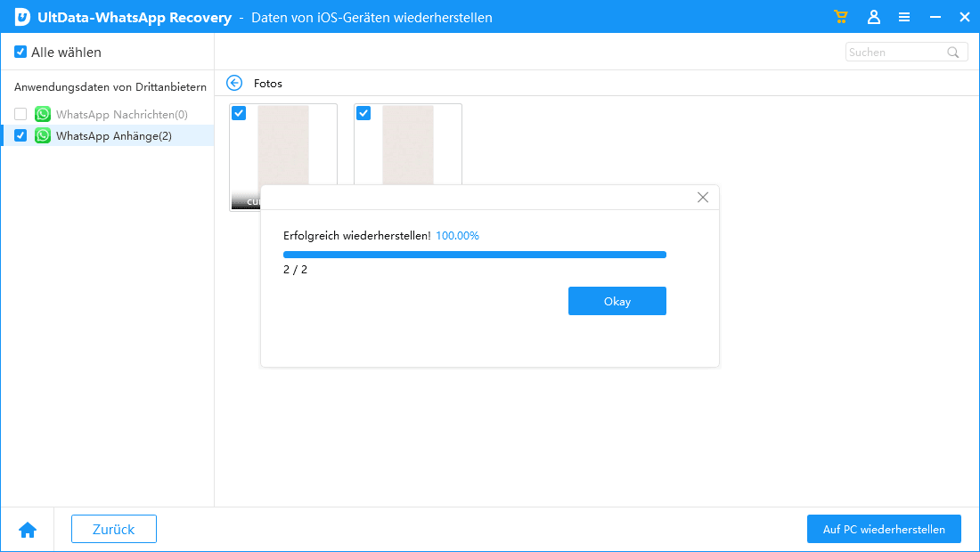Click the home icon at bottom left
This screenshot has height=552, width=980.
click(28, 530)
